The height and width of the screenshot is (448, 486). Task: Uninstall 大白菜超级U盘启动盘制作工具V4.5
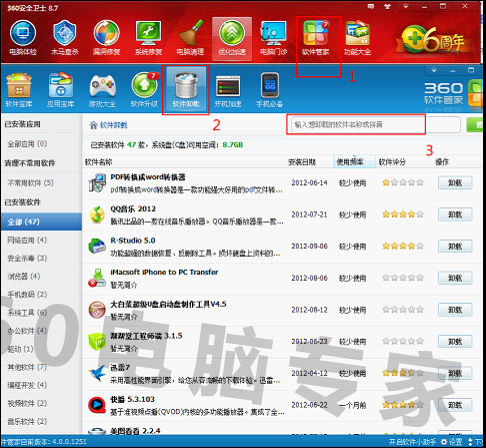[455, 310]
